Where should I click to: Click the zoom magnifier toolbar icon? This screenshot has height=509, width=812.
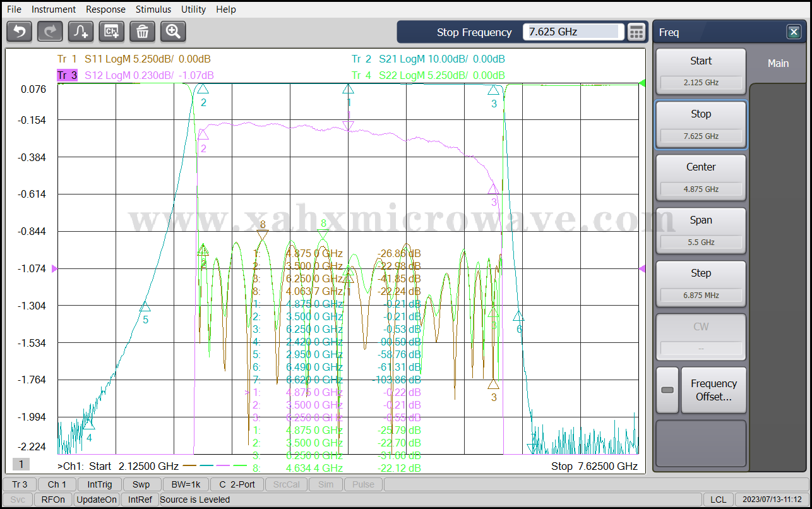[173, 31]
